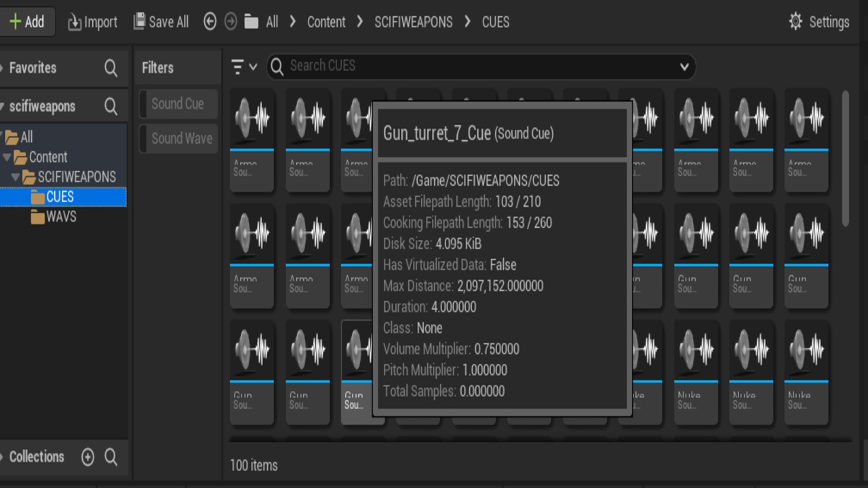Screen dimensions: 868x488
Task: Click the Duration '4.000000' value
Action: 454,307
